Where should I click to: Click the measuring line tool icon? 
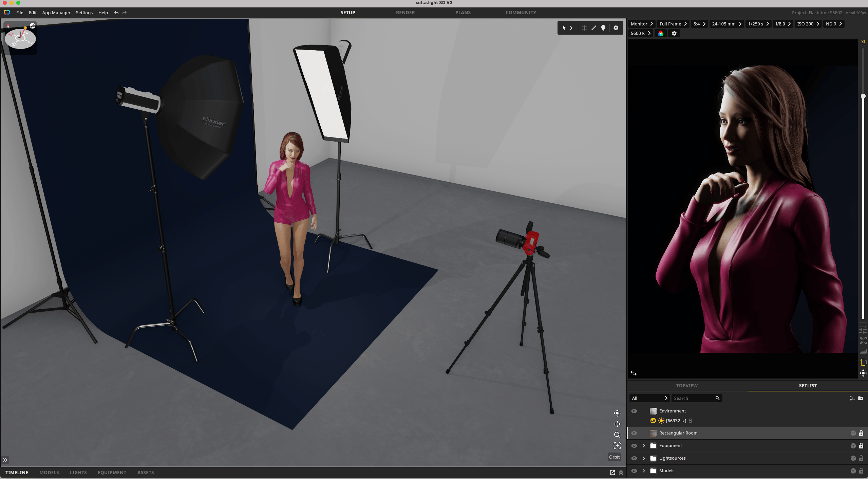pos(593,28)
